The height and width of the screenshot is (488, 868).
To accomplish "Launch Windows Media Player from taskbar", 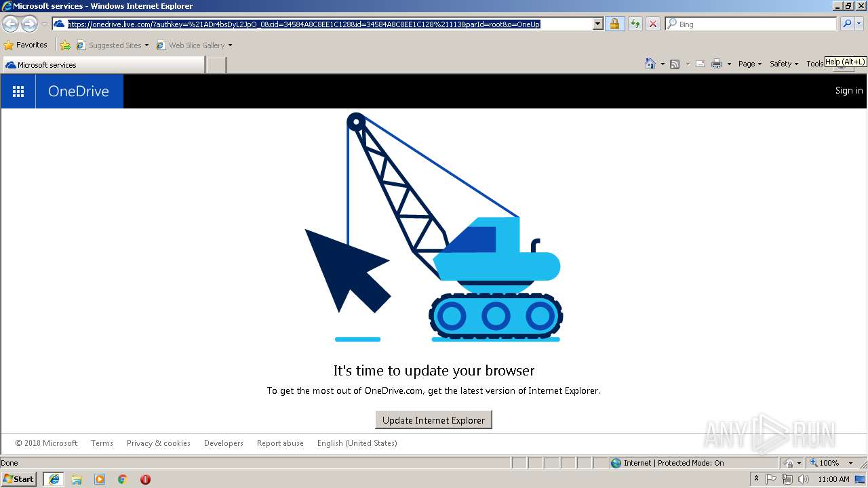I will [100, 479].
